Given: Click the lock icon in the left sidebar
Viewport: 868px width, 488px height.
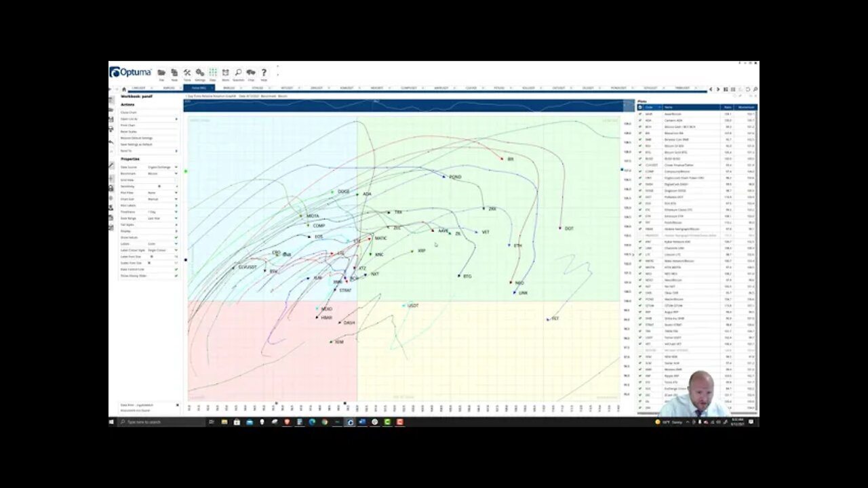Looking at the screenshot, I should 111,188.
